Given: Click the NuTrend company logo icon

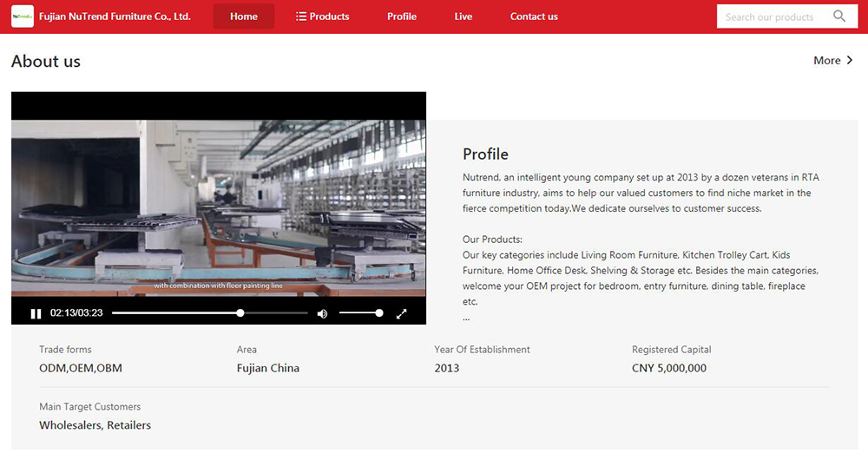Looking at the screenshot, I should 23,16.
